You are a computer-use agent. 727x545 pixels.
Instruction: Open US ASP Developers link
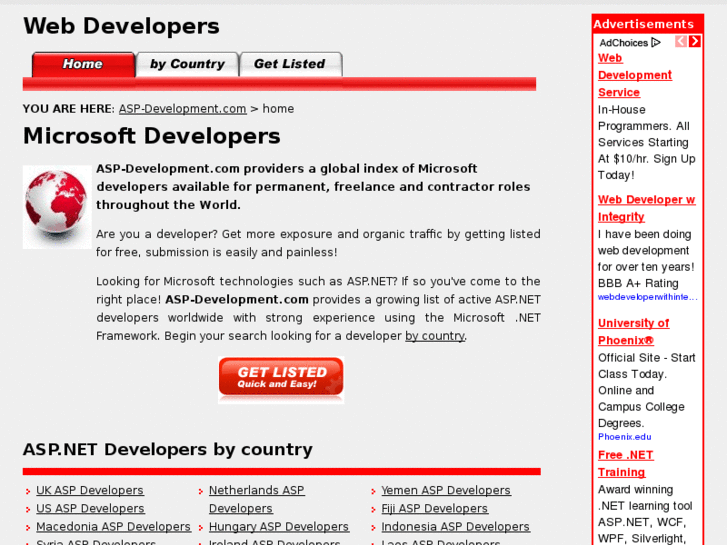[90, 508]
